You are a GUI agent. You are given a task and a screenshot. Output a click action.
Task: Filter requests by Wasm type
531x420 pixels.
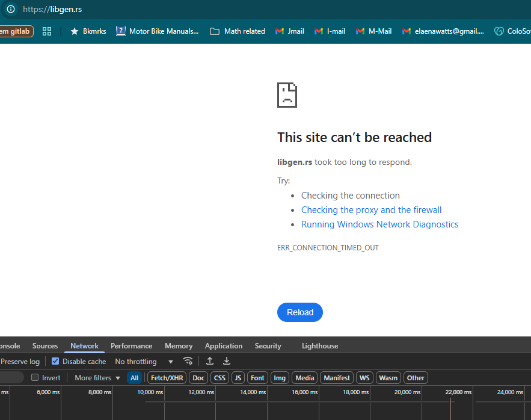tap(388, 378)
